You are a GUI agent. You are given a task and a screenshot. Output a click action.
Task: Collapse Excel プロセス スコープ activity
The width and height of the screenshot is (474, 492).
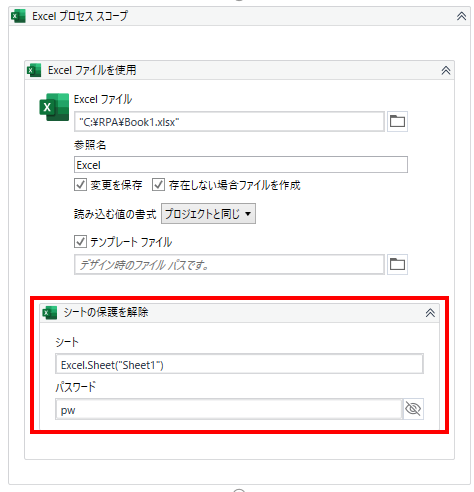[461, 16]
